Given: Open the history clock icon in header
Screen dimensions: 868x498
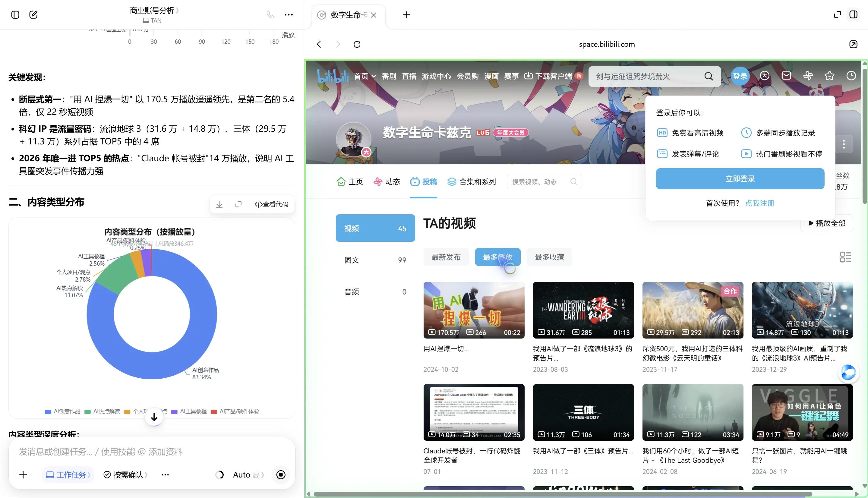Looking at the screenshot, I should click(x=851, y=76).
